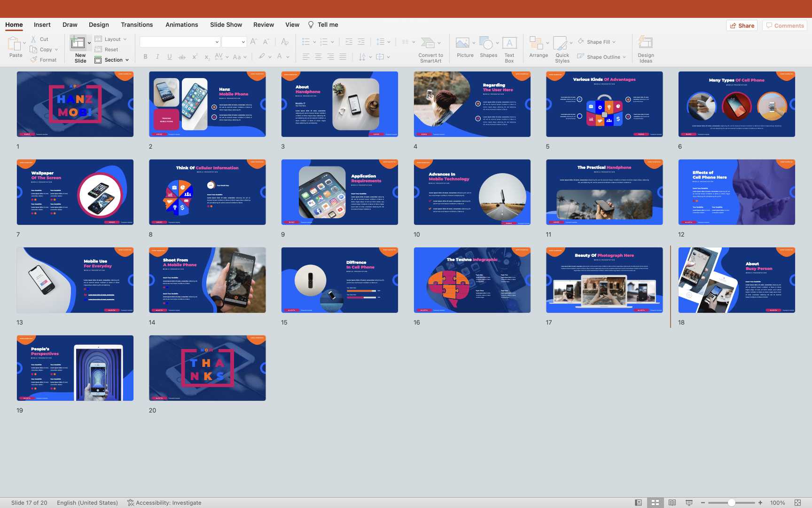Select the Shapes tool
Image resolution: width=812 pixels, height=508 pixels.
tap(487, 43)
